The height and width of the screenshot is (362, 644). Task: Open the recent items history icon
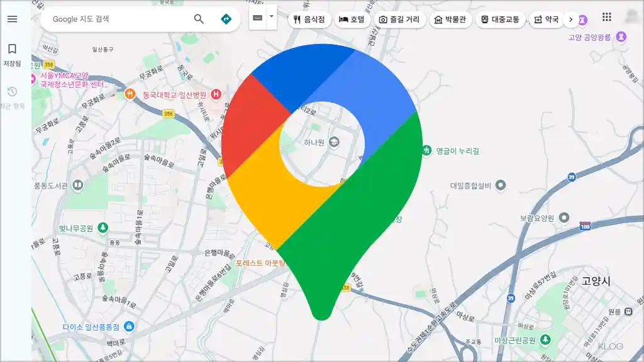pyautogui.click(x=13, y=97)
